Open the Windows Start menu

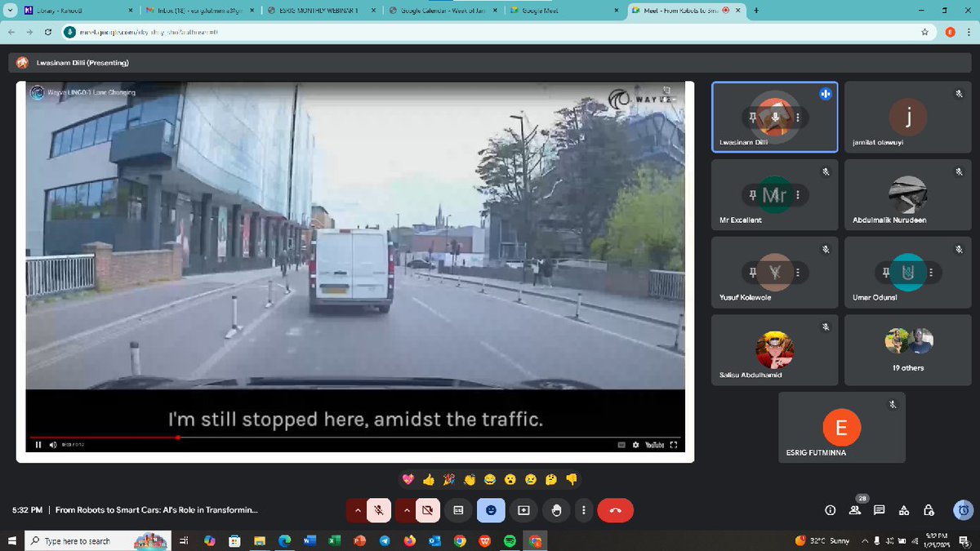[x=12, y=540]
